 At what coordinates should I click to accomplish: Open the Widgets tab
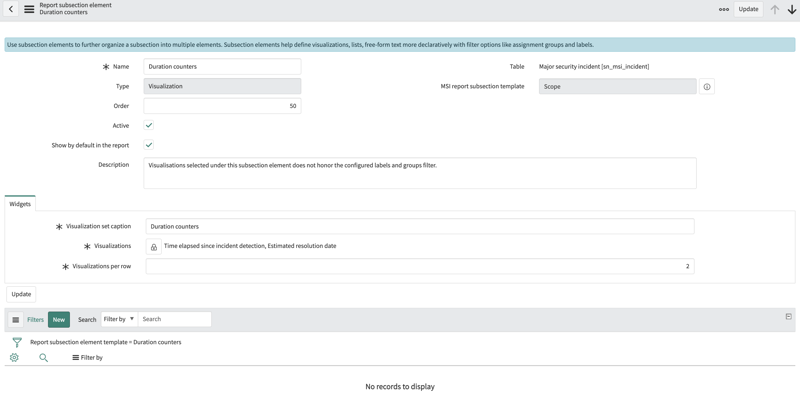20,204
